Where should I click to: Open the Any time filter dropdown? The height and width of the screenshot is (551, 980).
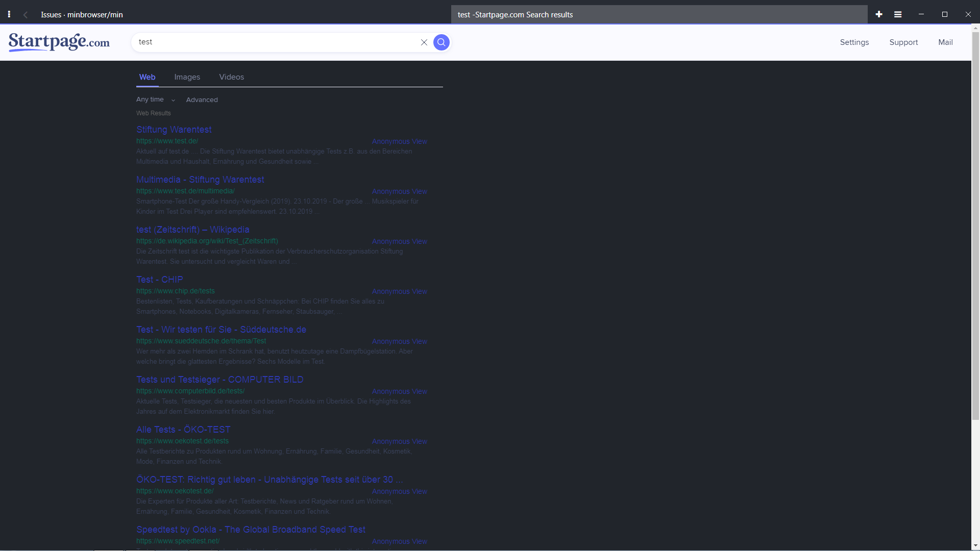pyautogui.click(x=150, y=99)
